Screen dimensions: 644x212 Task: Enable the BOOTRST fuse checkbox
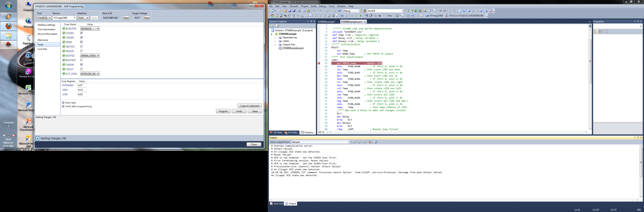point(82,60)
